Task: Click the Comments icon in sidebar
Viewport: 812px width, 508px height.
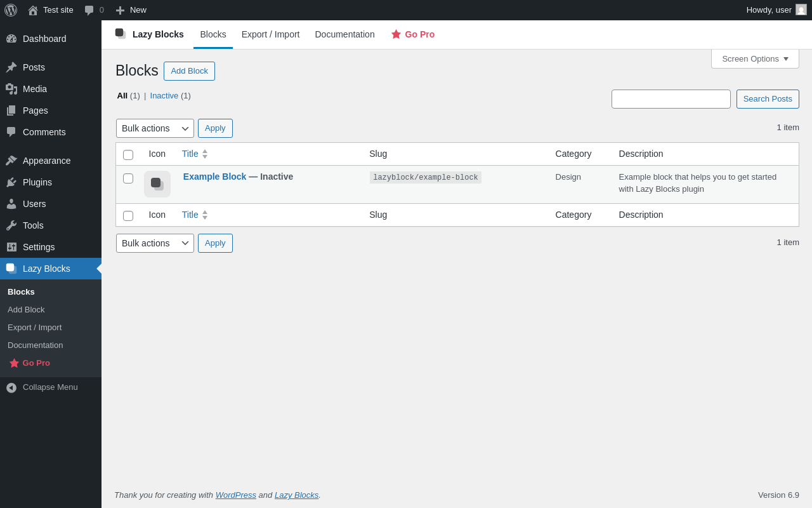Action: [x=11, y=132]
